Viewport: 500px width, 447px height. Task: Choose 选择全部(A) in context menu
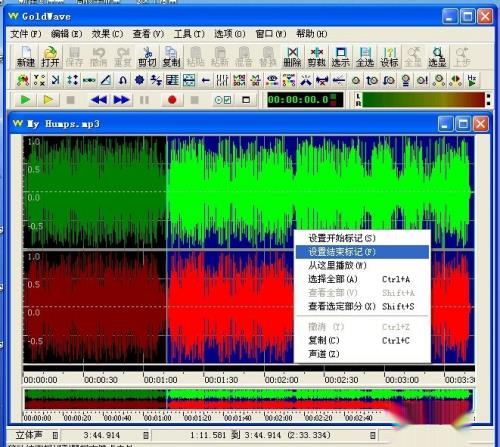tap(362, 279)
